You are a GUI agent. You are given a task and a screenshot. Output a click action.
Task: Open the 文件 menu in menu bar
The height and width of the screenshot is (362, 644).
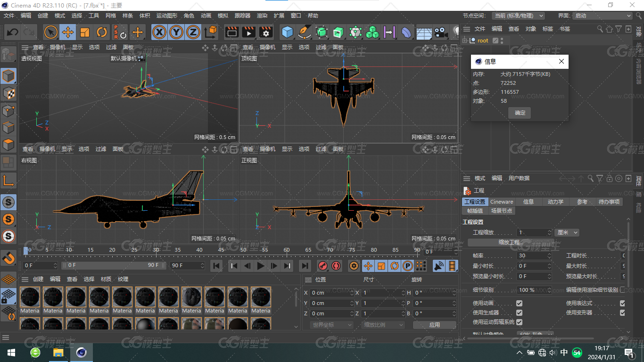click(9, 16)
